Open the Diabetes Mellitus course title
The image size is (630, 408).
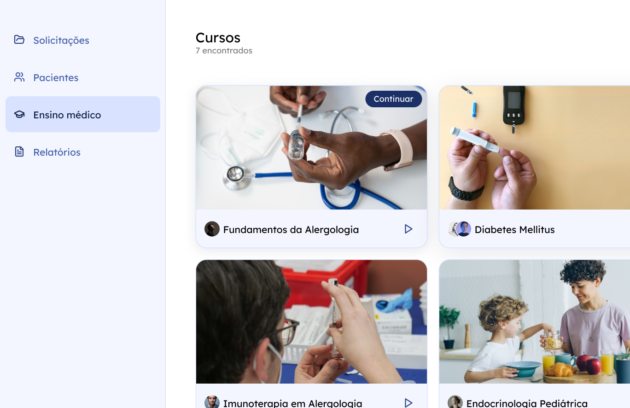(514, 230)
